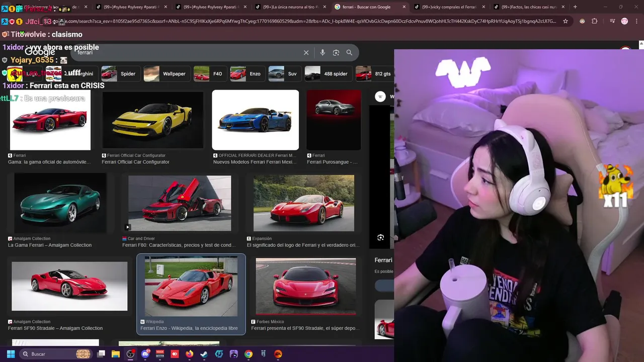Open Gama: la gama oficial Ferrari link
Image resolution: width=644 pixels, height=362 pixels.
click(x=49, y=162)
